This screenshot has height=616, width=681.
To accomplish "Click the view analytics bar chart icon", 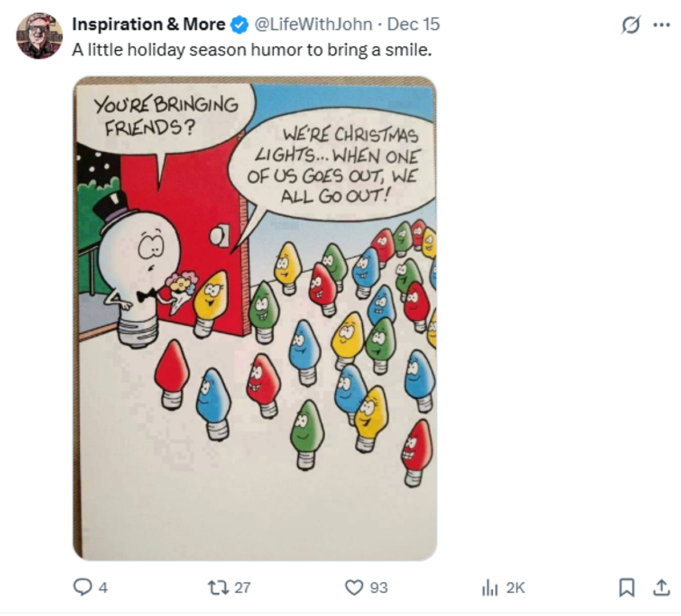I will click(x=489, y=587).
